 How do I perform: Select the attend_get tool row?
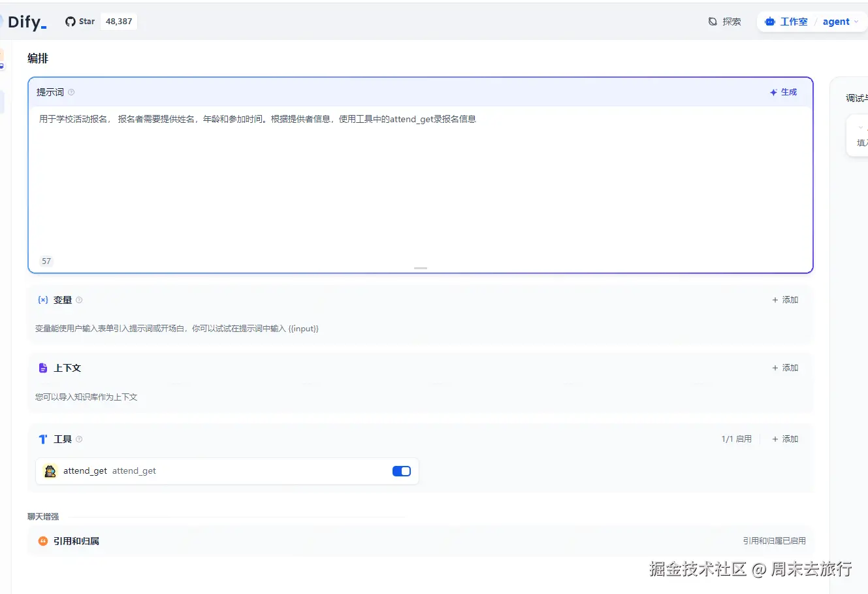(x=227, y=471)
